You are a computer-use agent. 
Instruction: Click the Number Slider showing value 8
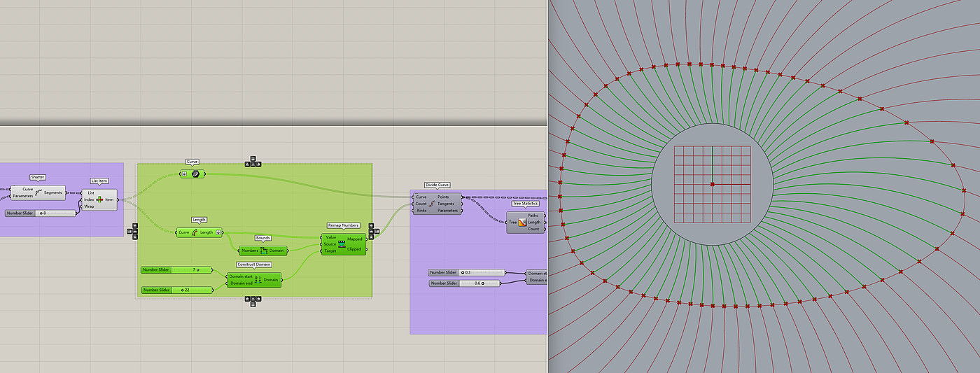coord(41,213)
